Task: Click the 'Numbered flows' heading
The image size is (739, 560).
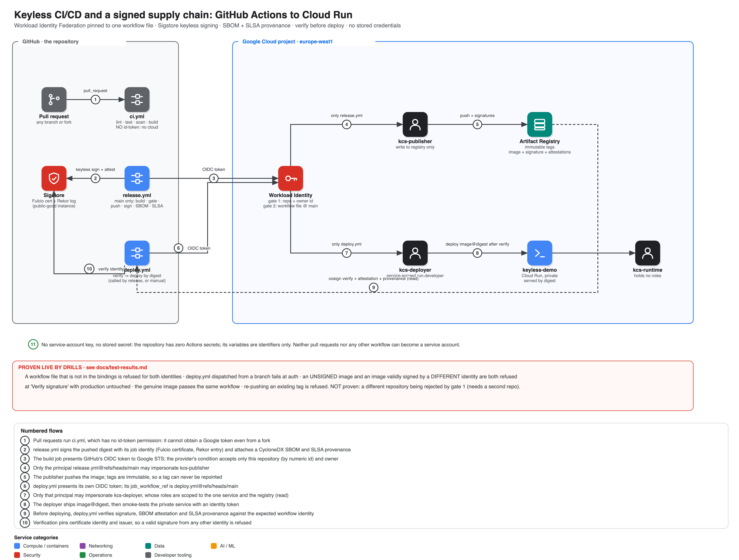Action: point(42,431)
